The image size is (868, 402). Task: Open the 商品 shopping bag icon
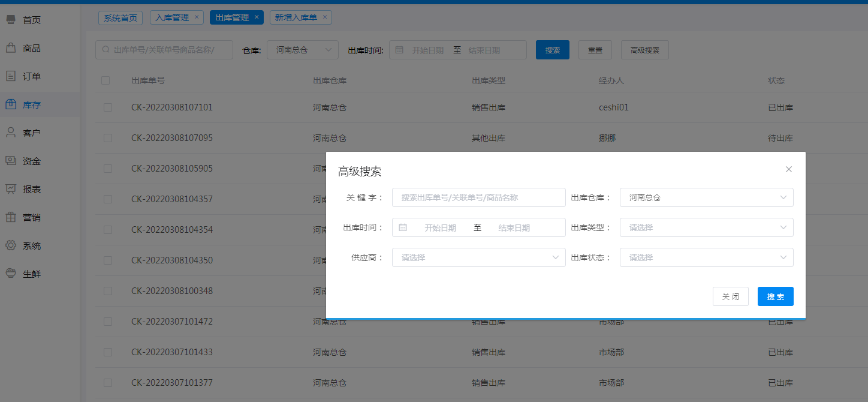pyautogui.click(x=11, y=48)
